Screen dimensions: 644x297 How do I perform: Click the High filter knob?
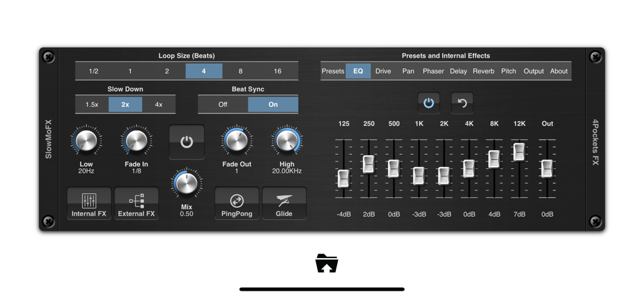pyautogui.click(x=287, y=141)
